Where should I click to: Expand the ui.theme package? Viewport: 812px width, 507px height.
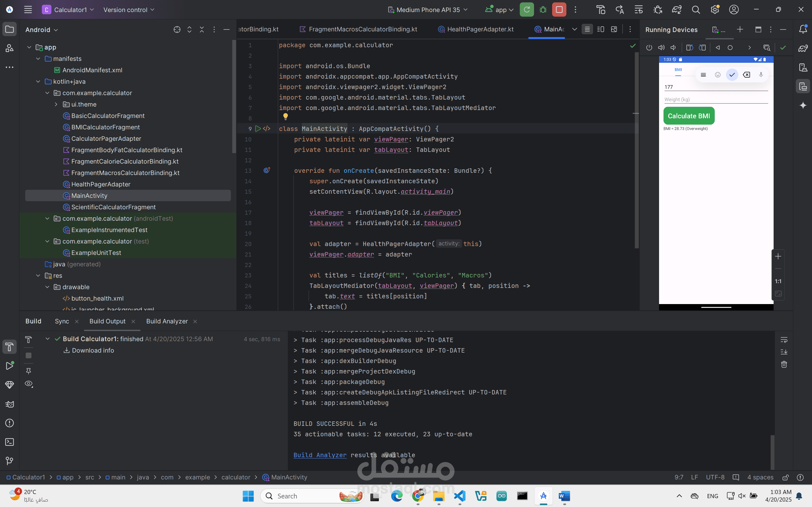point(56,104)
